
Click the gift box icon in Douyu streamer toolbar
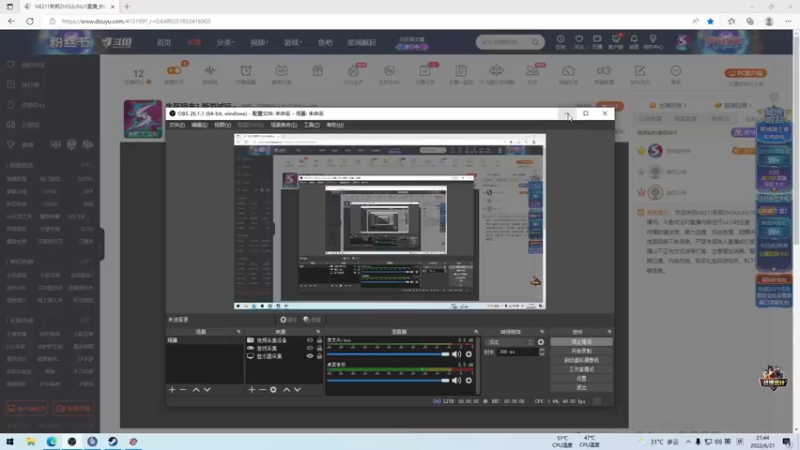[317, 73]
